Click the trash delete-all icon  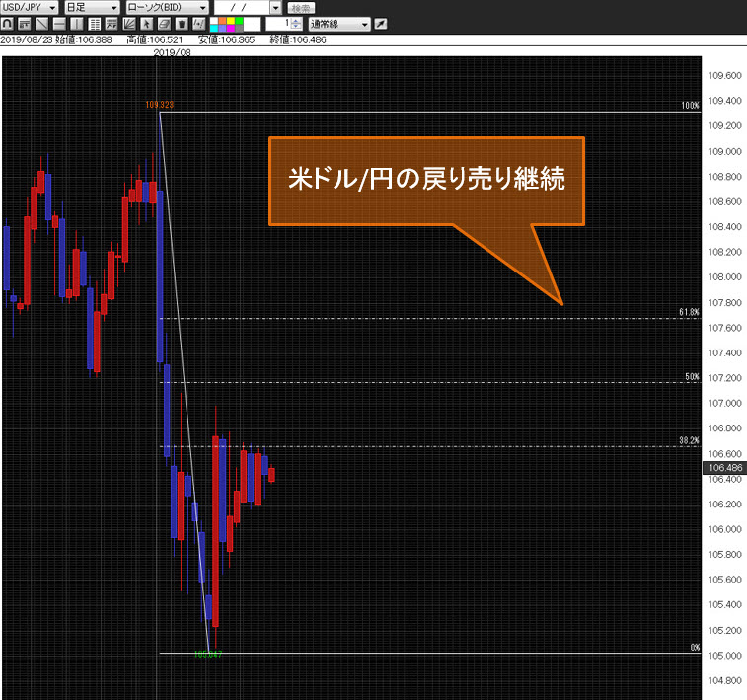(182, 24)
